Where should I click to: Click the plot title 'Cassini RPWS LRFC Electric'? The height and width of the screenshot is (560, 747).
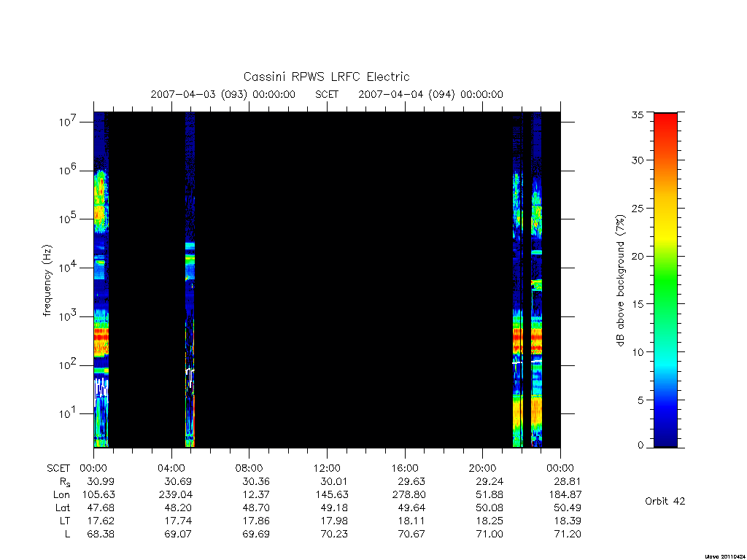pos(326,77)
